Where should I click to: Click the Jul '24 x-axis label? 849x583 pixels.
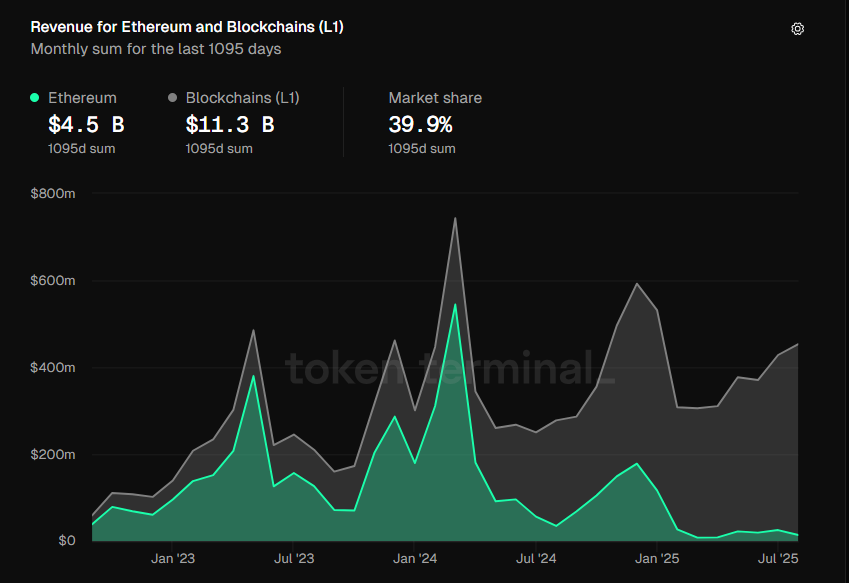[x=536, y=559]
